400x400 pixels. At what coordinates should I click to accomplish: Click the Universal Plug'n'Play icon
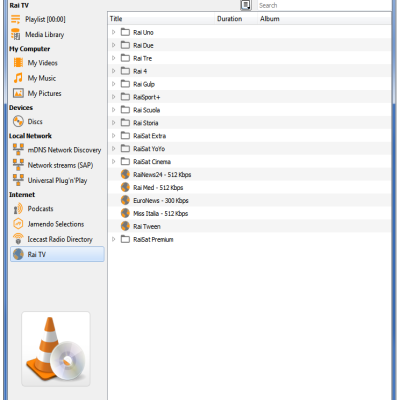coord(18,180)
